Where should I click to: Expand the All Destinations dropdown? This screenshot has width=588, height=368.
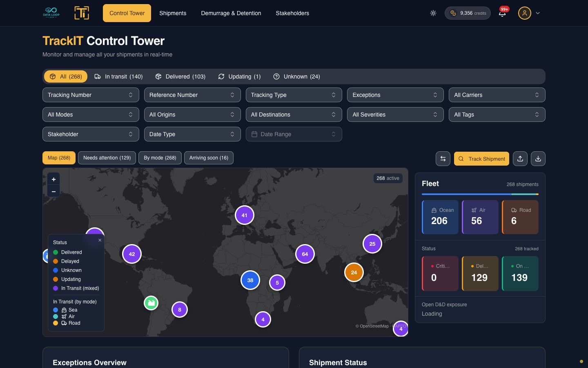[x=294, y=114]
